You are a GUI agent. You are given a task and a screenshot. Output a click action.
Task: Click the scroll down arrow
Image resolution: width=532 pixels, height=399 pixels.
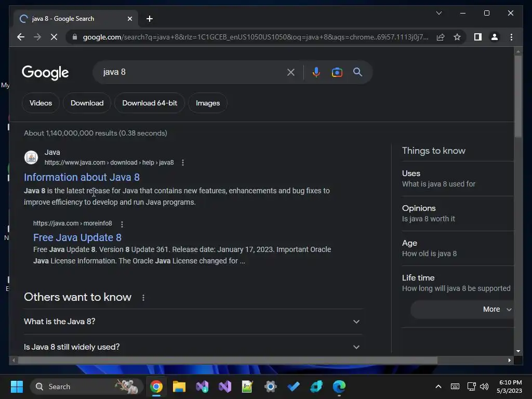click(x=518, y=351)
